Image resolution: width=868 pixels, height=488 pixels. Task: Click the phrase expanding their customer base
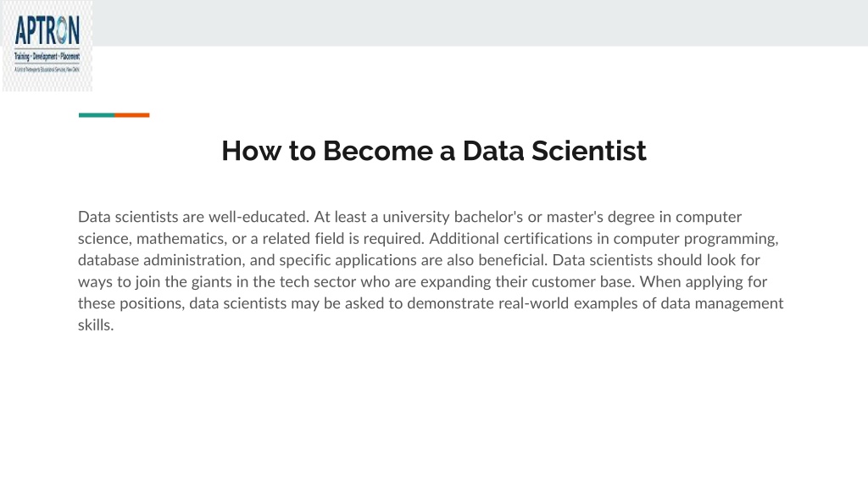click(527, 281)
